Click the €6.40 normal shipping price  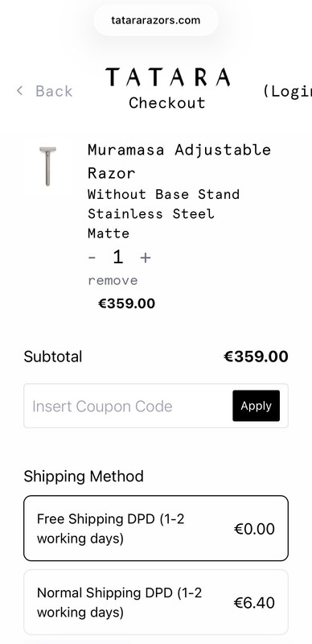[x=255, y=602]
